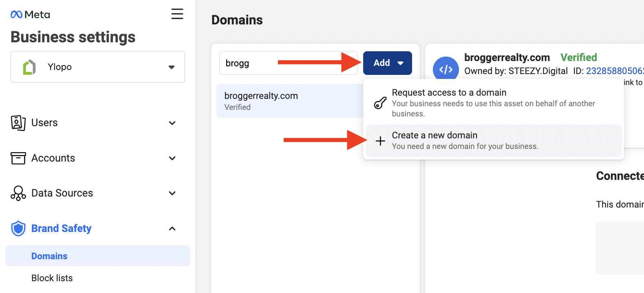Click the Business settings heading
The image size is (644, 293).
73,37
